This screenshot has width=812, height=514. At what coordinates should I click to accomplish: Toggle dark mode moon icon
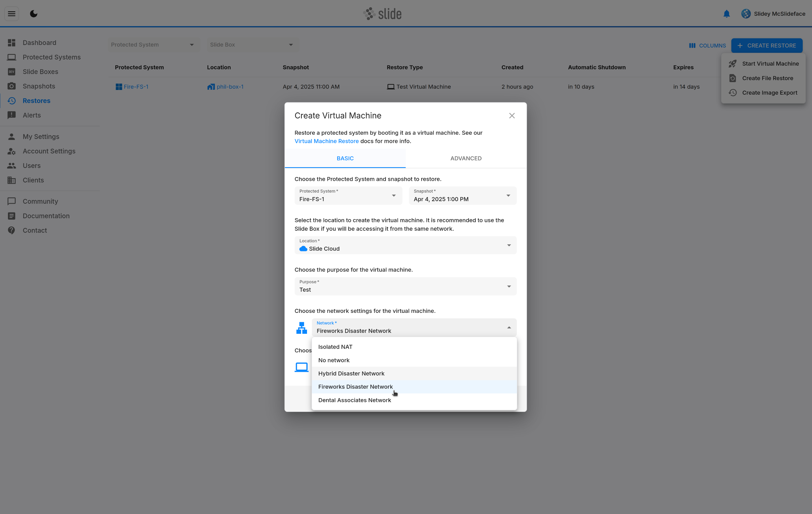33,14
